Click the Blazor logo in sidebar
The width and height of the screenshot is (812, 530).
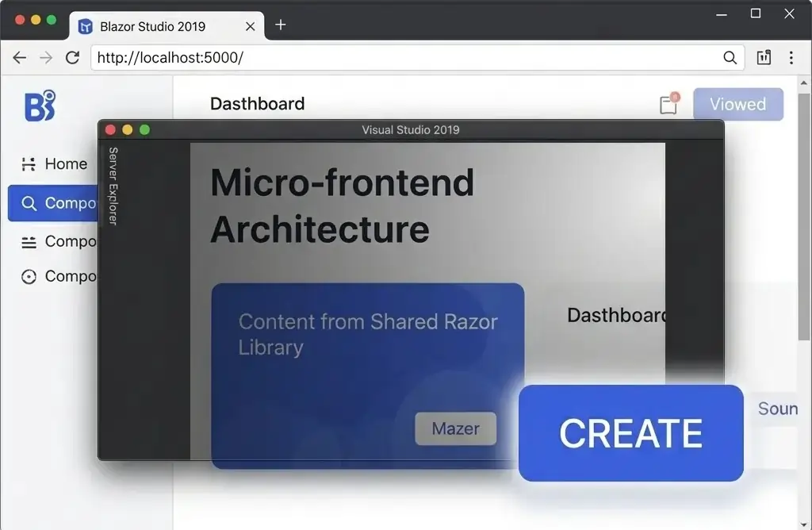coord(40,106)
